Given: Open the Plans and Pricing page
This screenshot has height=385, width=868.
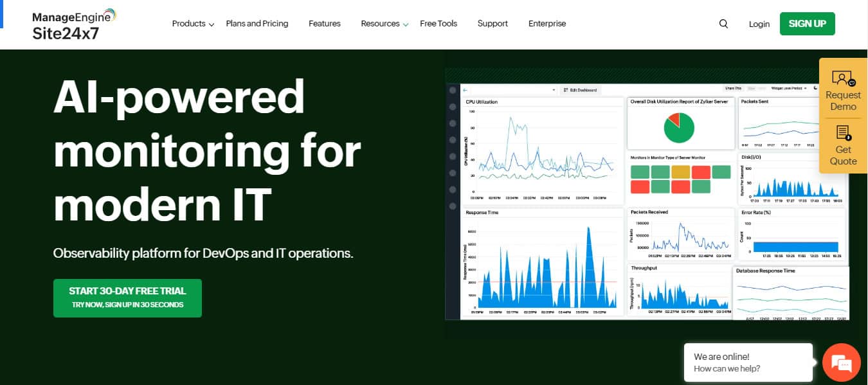Looking at the screenshot, I should tap(257, 24).
